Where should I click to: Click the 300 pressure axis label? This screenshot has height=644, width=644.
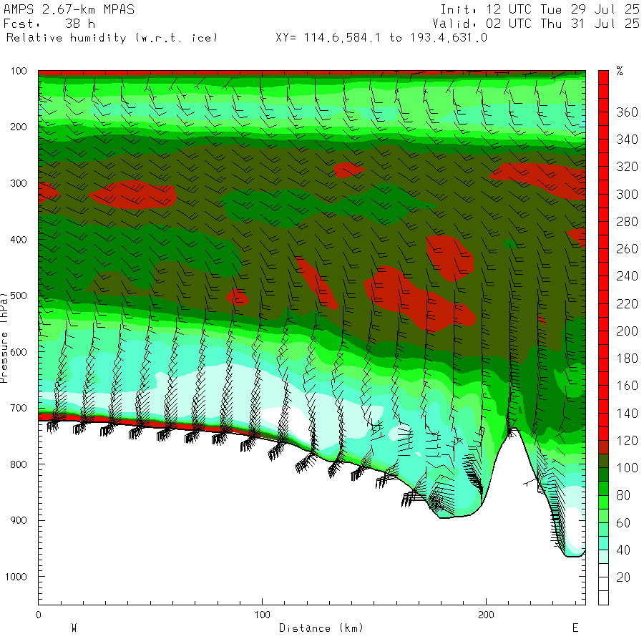tap(19, 183)
